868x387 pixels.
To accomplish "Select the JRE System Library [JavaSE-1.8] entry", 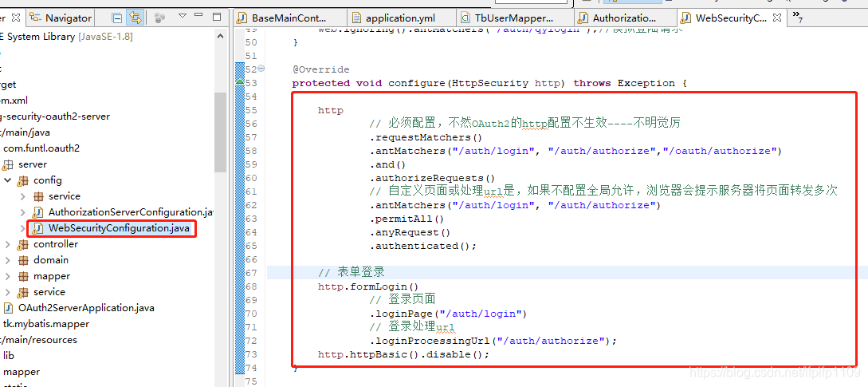I will coord(66,37).
